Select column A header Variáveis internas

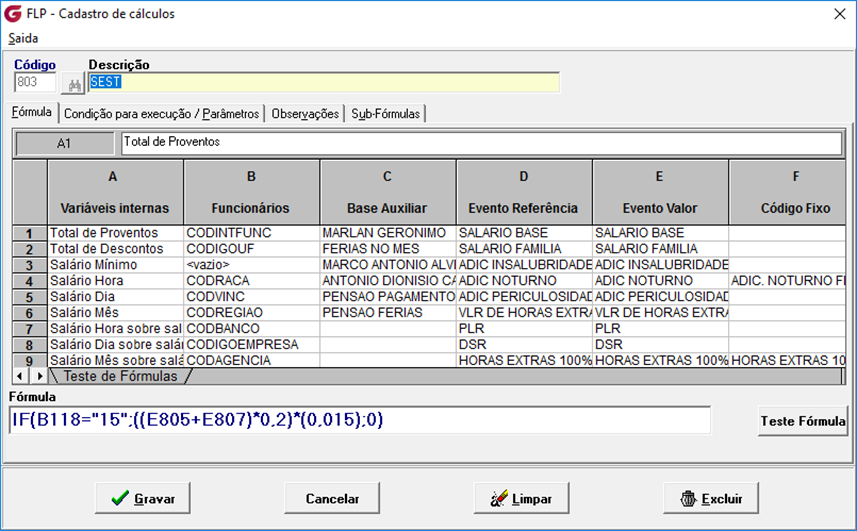coord(115,192)
